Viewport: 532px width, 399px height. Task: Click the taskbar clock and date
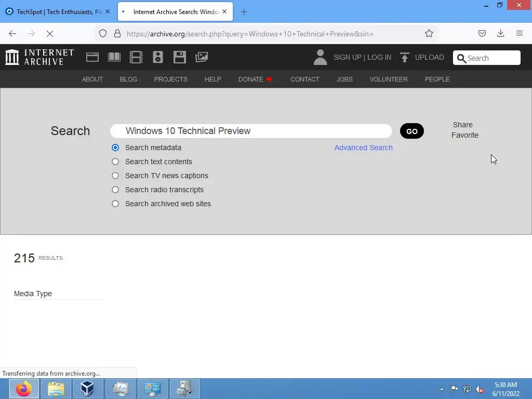tap(506, 389)
